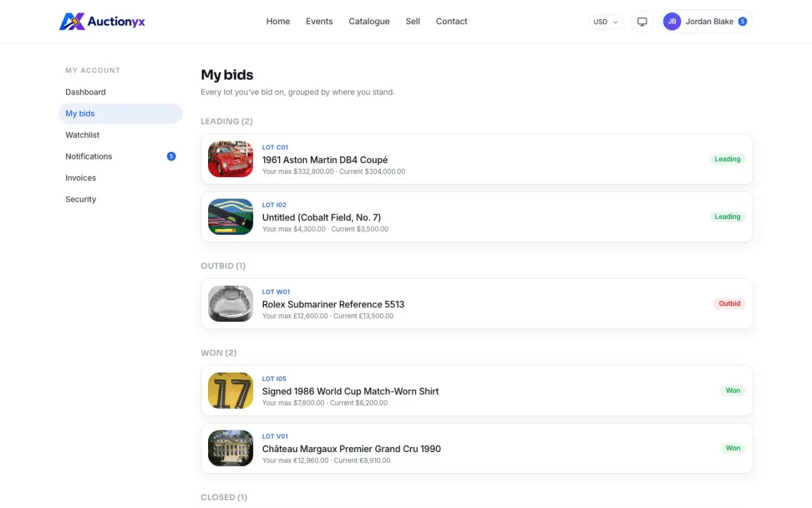
Task: Click the Rolex max £12,600.00 bid text
Action: [x=295, y=316]
